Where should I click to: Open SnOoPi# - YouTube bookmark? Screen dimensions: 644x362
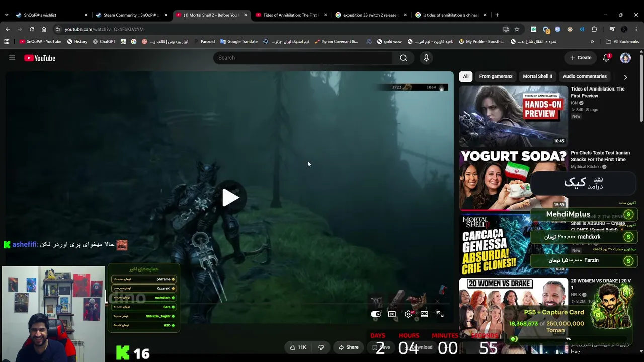click(x=40, y=42)
